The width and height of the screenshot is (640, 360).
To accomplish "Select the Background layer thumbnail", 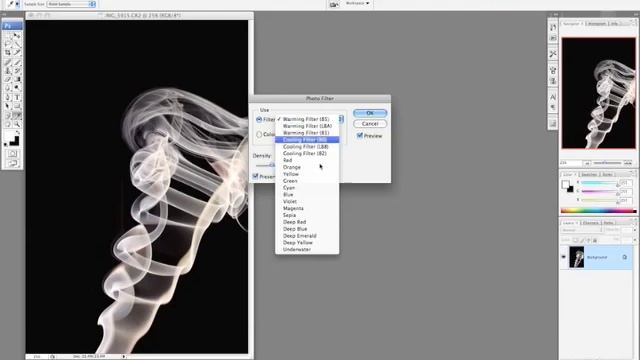I will point(577,257).
